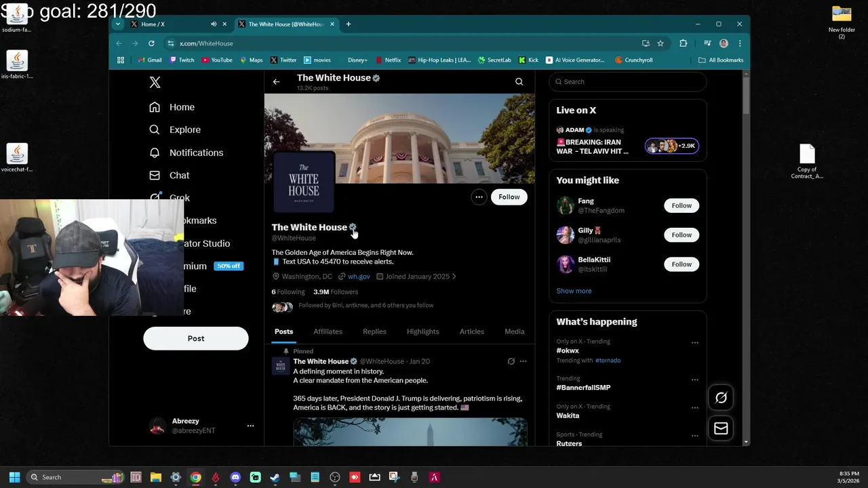
Task: Open the pinned post's three-dot menu
Action: click(523, 361)
